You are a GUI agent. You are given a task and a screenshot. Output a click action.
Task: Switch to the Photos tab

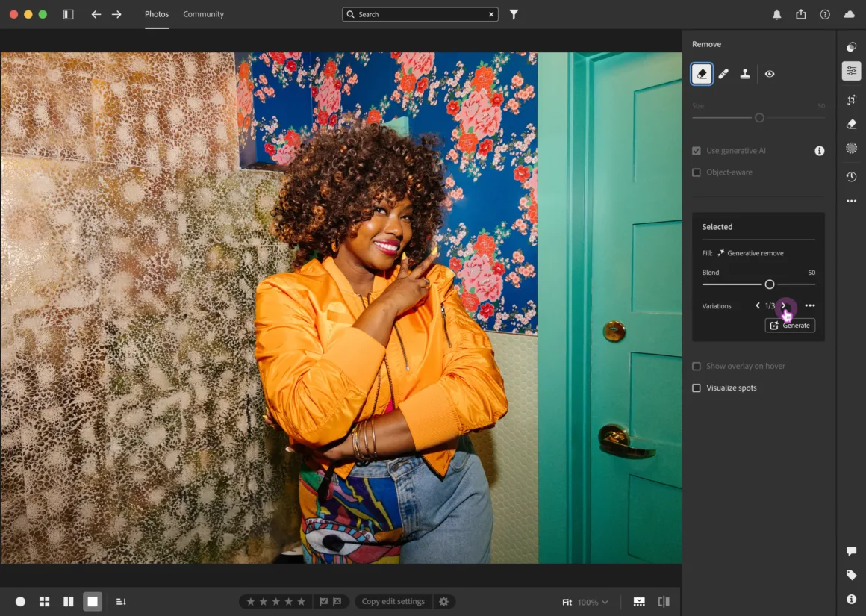157,14
